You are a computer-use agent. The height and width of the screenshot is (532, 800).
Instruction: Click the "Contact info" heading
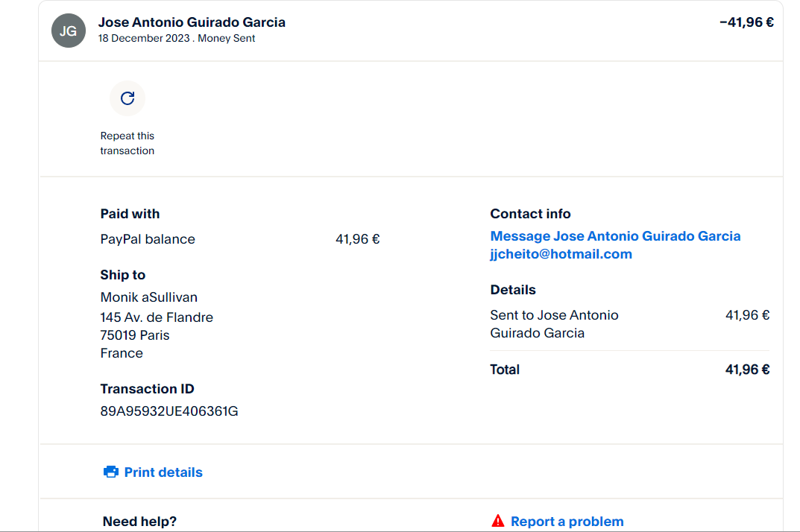click(x=530, y=214)
